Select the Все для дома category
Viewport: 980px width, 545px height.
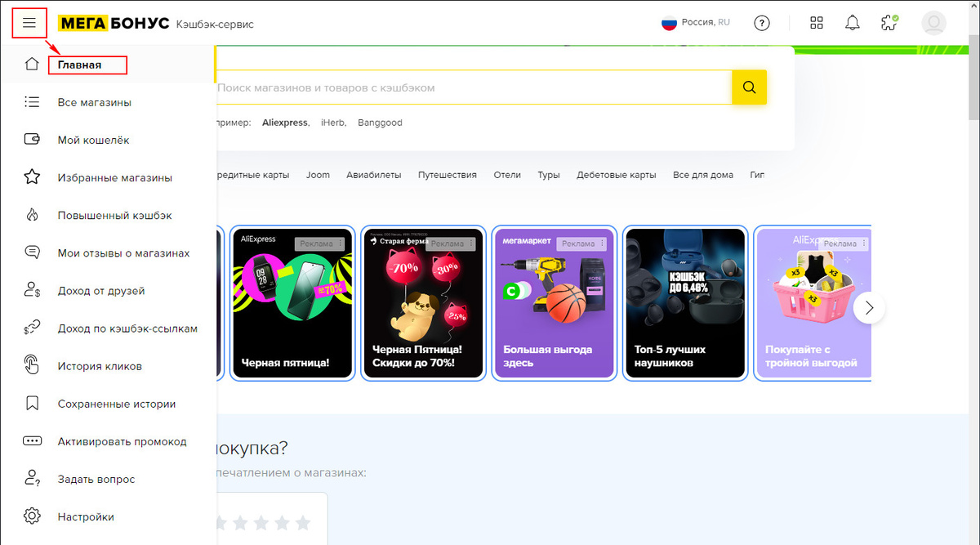(703, 175)
